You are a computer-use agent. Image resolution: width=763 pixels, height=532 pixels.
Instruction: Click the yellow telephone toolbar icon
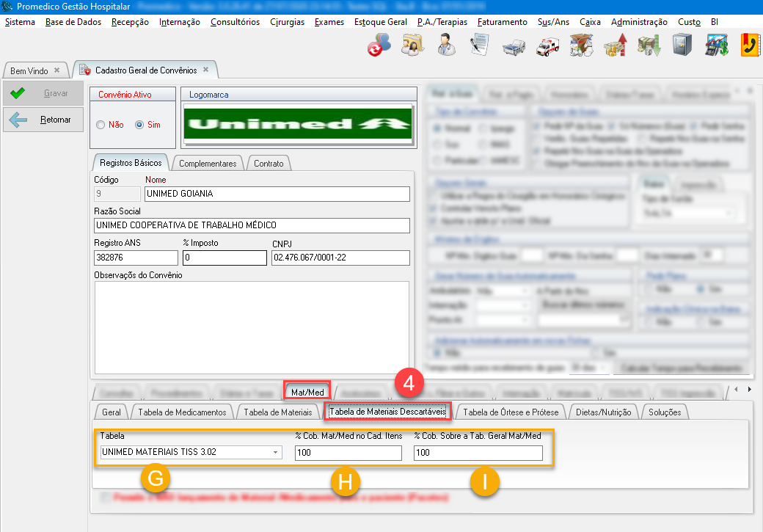(751, 45)
